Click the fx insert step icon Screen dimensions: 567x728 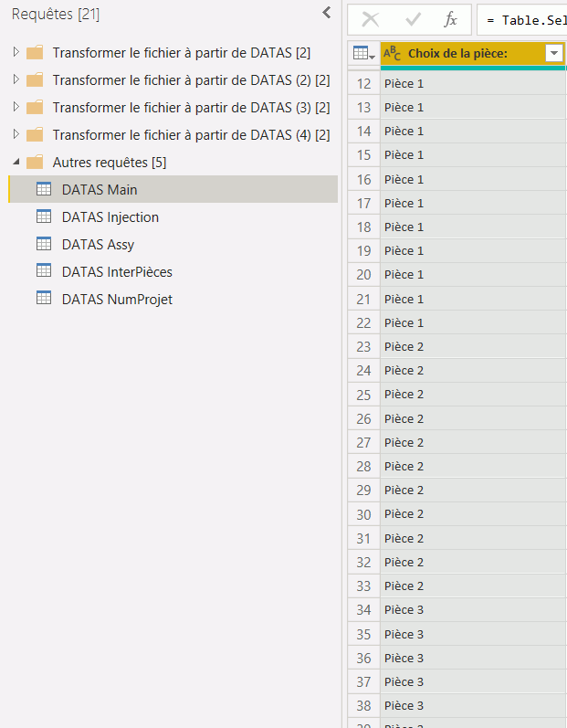point(450,19)
